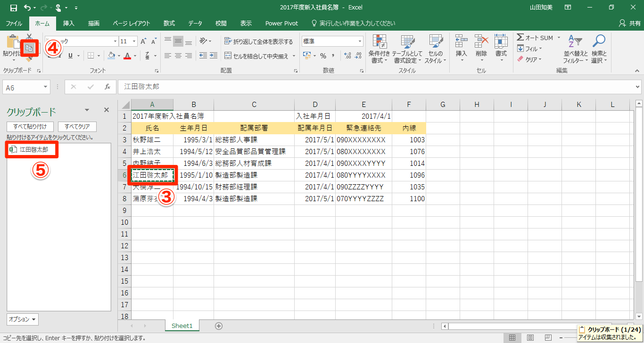Click the fill color paint bucket
The height and width of the screenshot is (343, 644).
click(111, 56)
